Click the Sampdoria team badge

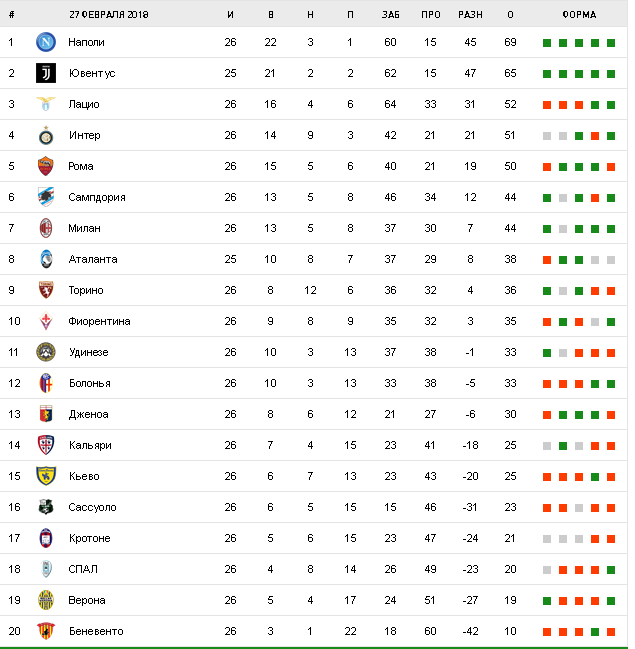coord(46,197)
